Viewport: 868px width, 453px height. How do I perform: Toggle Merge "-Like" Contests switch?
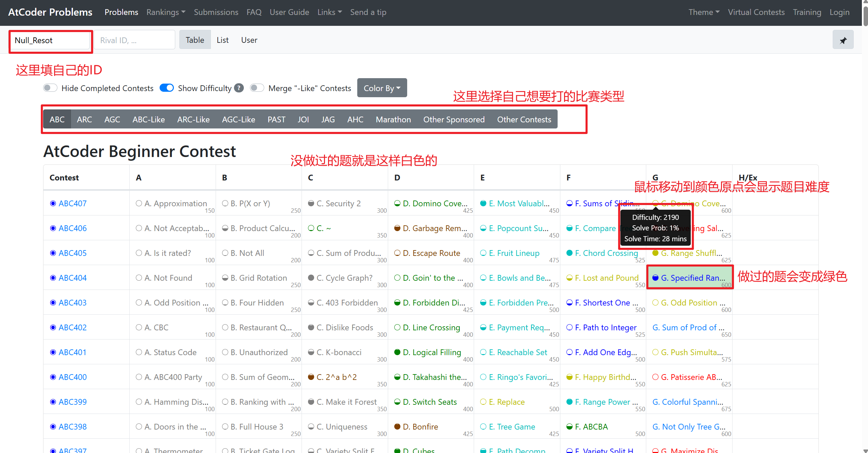257,88
